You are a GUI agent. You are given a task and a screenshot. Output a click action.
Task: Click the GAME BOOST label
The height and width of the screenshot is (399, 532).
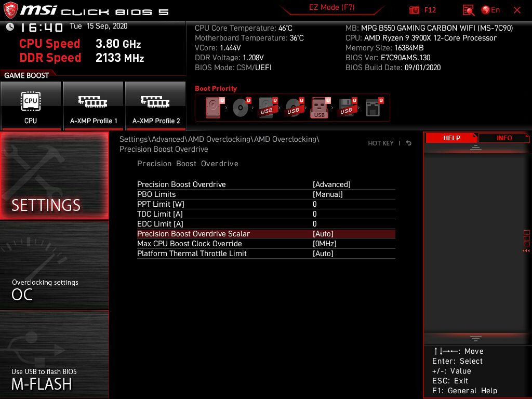[x=26, y=75]
